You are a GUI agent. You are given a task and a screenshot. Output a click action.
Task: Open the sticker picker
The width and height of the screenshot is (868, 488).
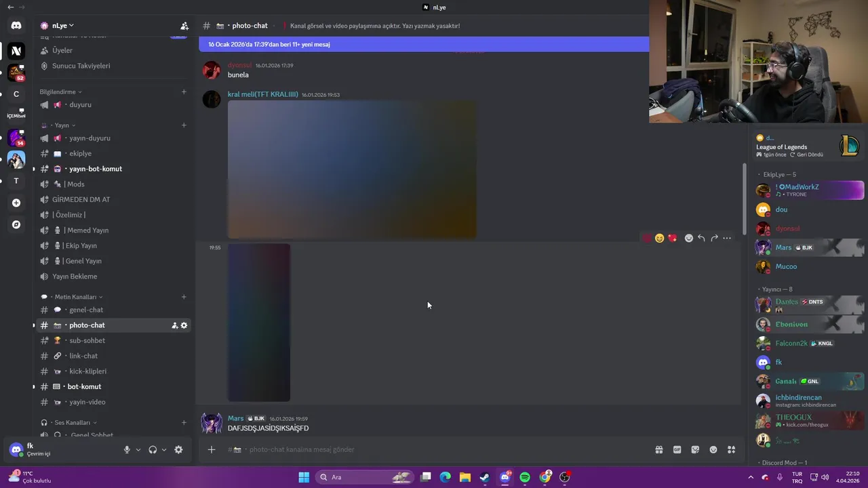click(x=695, y=449)
